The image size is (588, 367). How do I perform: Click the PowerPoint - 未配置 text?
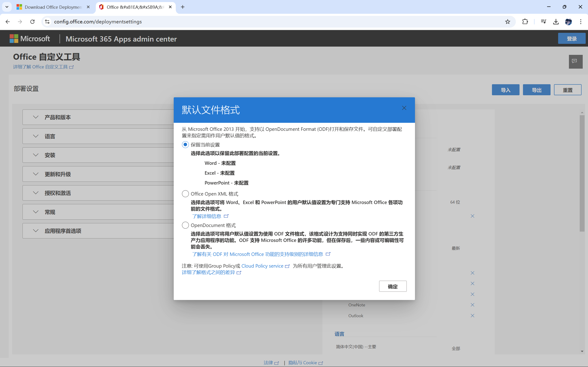(x=227, y=183)
